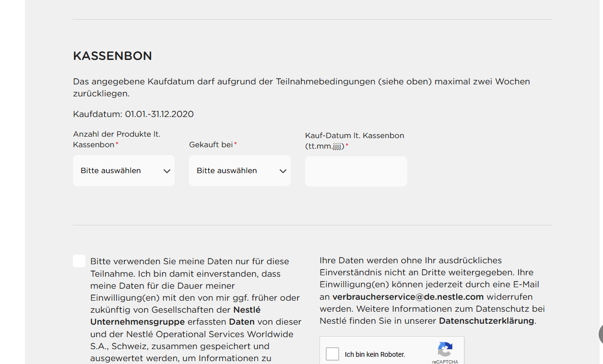Click the 'Kaufdatum: 01.01.-31.12.2020' text line
This screenshot has width=603, height=364.
tap(133, 114)
